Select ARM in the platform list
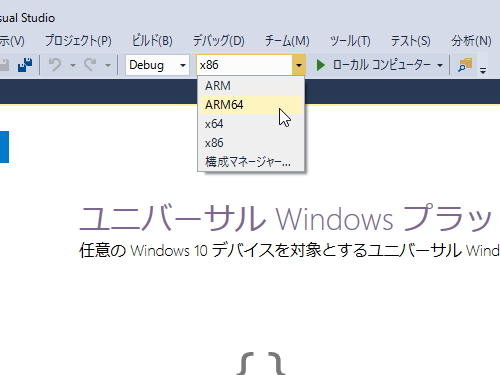The height and width of the screenshot is (375, 500). pyautogui.click(x=251, y=86)
